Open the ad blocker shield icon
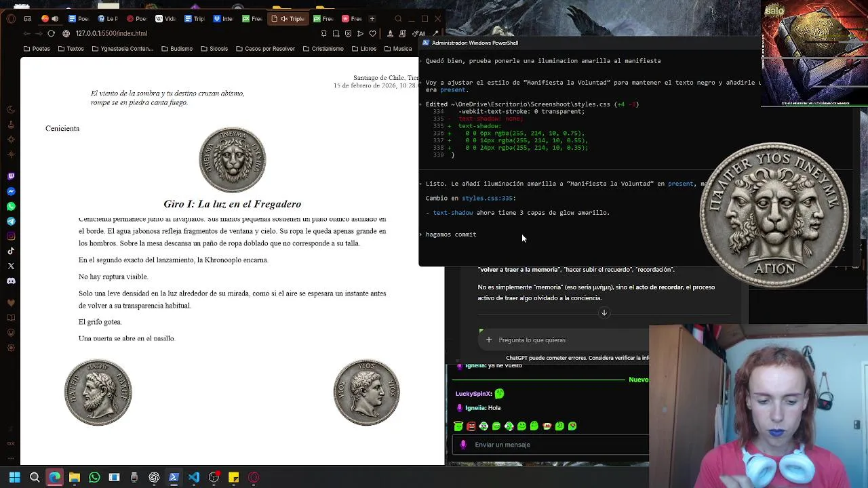Viewport: 868px width, 488px height. pos(348,33)
